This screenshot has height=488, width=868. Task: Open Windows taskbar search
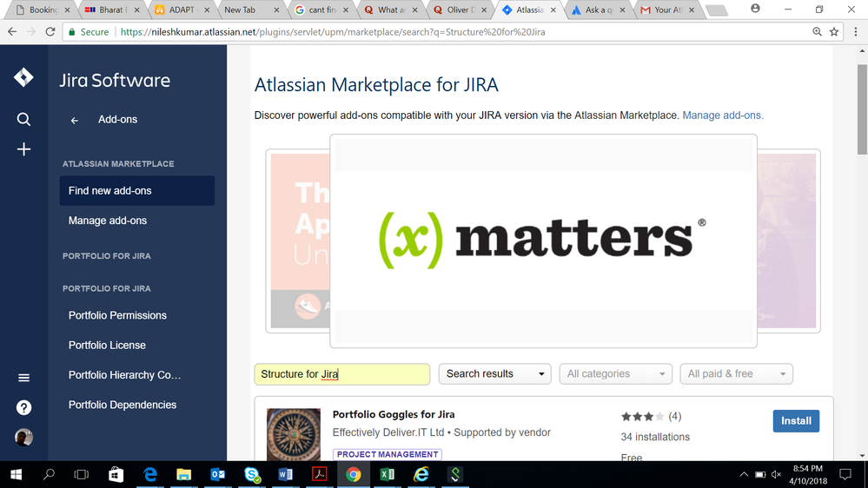pos(49,475)
